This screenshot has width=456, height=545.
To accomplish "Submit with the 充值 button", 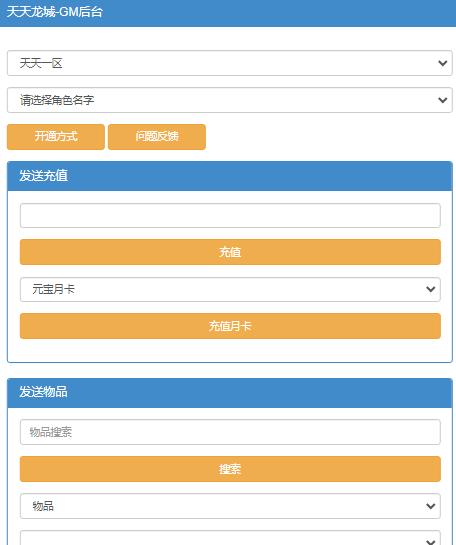I will click(x=230, y=252).
